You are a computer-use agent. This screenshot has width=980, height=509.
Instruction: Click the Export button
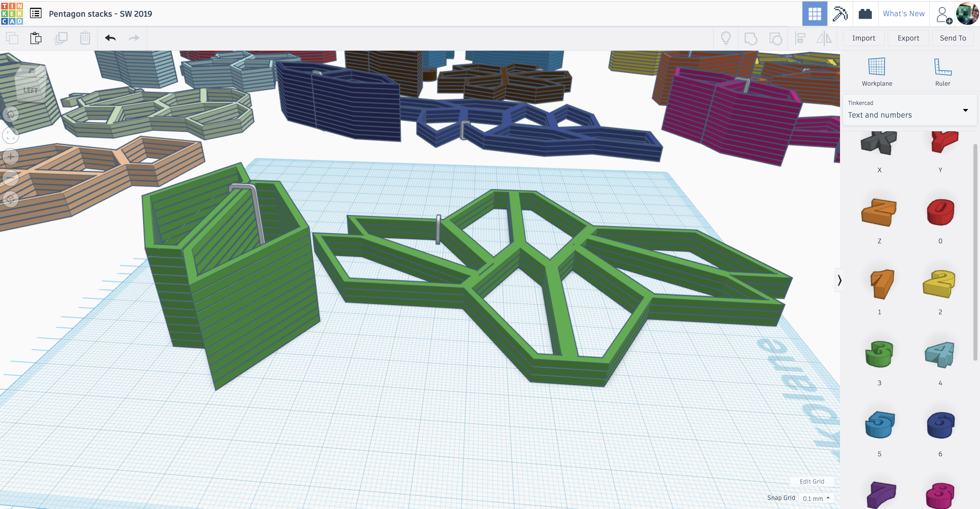(x=908, y=38)
